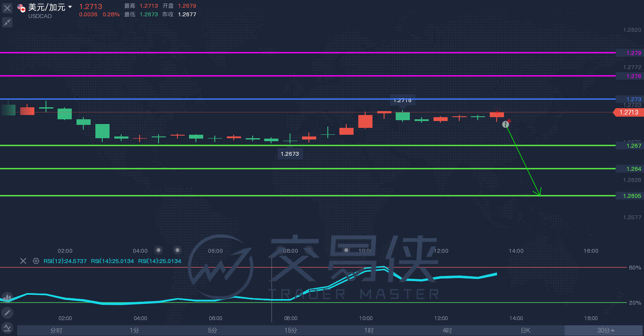The height and width of the screenshot is (336, 644).
Task: Switch to 分时 timeframe tab
Action: 56,330
